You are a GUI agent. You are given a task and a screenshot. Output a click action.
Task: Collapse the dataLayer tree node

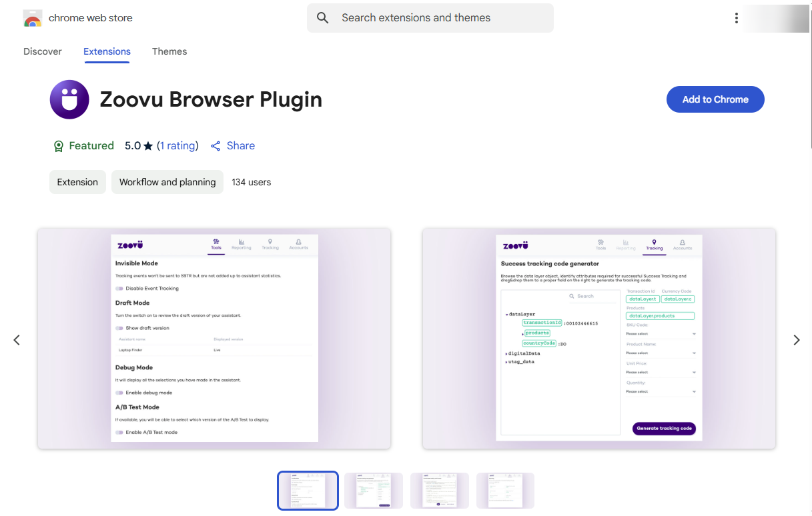[508, 314]
